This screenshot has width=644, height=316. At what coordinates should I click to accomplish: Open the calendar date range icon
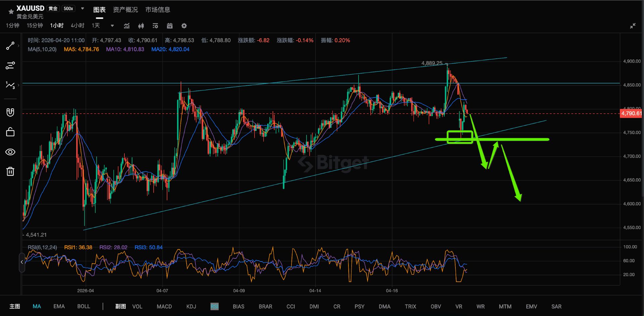click(170, 26)
